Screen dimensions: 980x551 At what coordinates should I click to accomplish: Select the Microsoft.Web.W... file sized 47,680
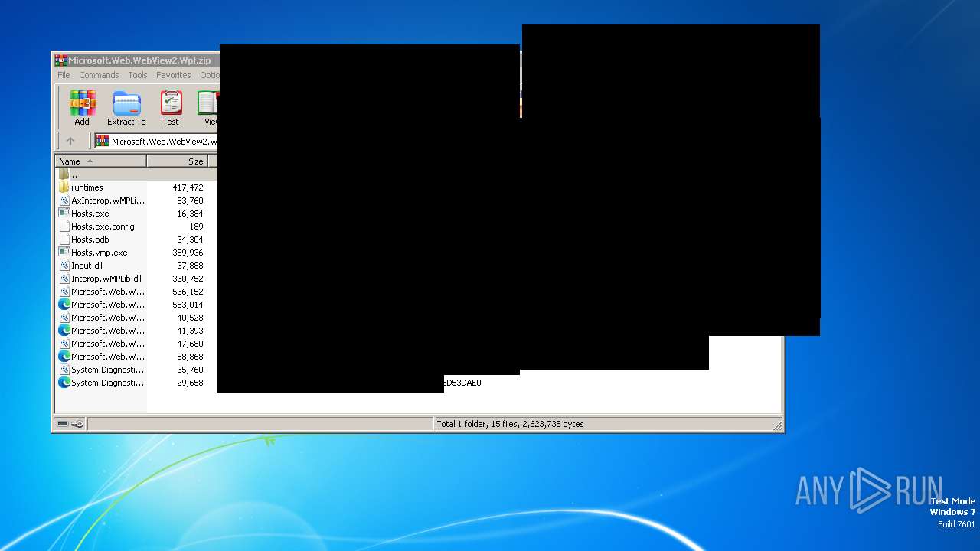coord(108,344)
